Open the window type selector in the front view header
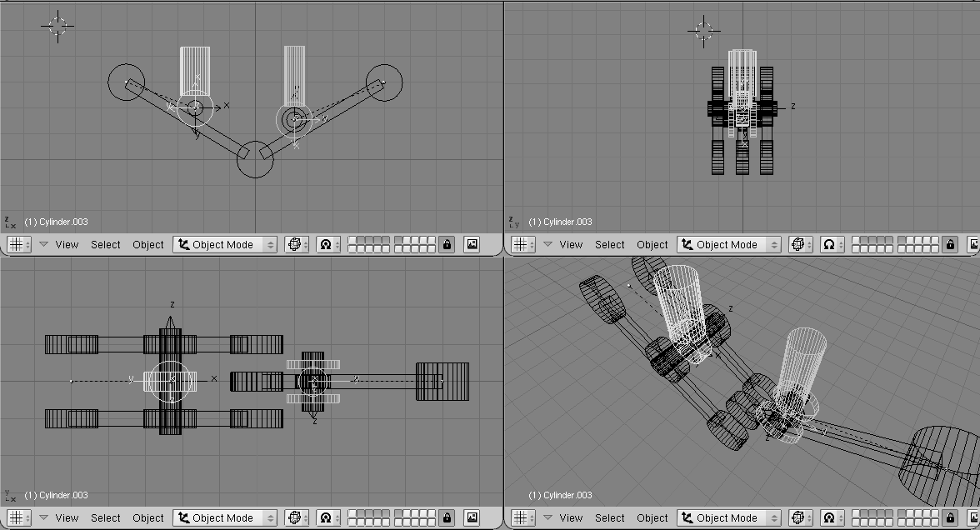The width and height of the screenshot is (980, 530). coord(18,244)
